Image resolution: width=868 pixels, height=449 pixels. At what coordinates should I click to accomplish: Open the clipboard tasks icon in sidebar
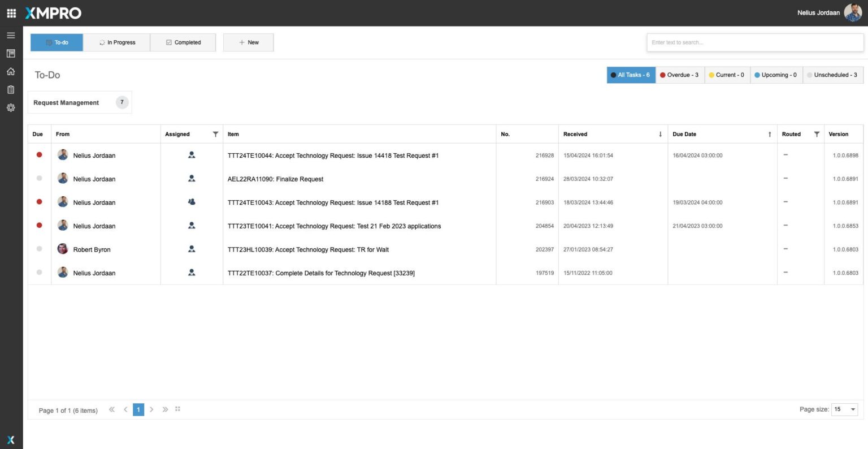click(11, 89)
